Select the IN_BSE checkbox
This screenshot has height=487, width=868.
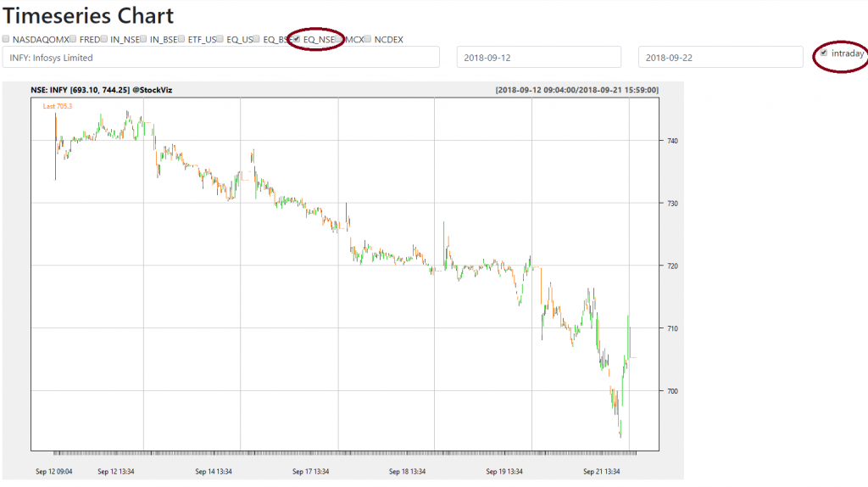tap(143, 39)
